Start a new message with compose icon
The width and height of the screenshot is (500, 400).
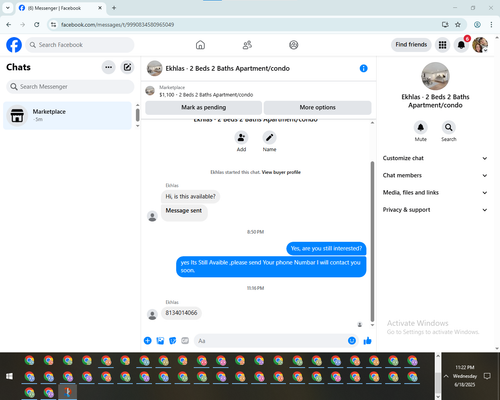coord(127,67)
